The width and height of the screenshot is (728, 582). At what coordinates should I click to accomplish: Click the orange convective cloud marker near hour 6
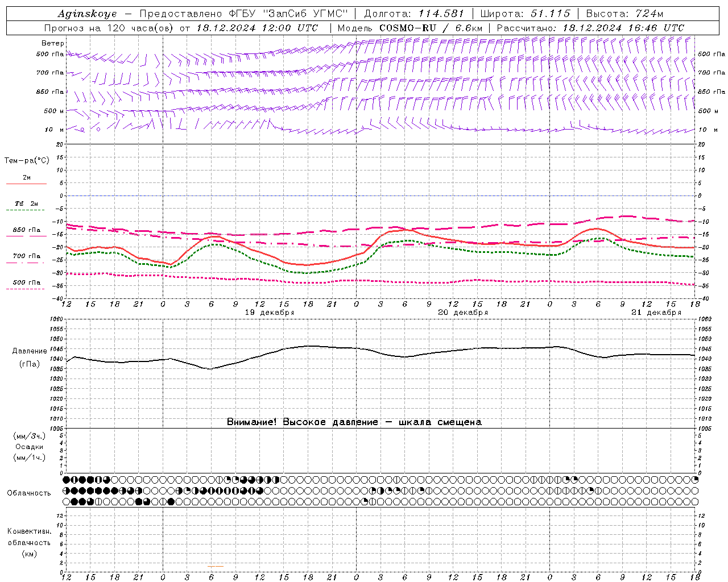point(216,566)
